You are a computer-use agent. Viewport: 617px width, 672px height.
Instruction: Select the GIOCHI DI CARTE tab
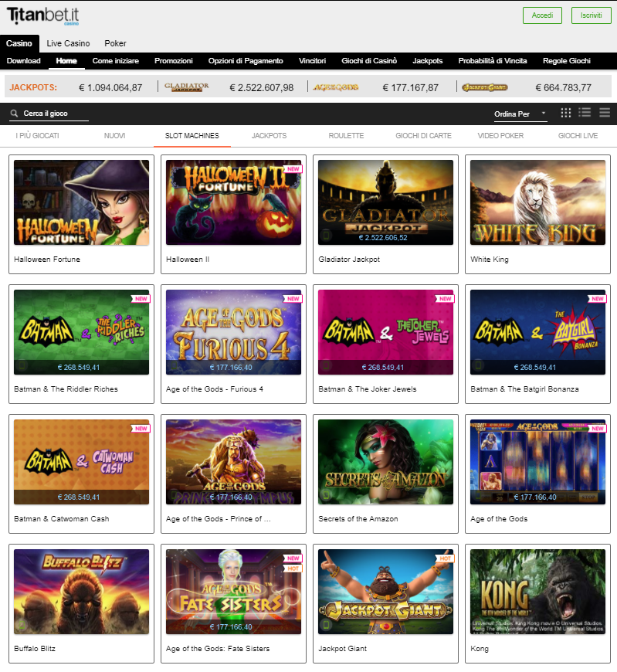[423, 135]
